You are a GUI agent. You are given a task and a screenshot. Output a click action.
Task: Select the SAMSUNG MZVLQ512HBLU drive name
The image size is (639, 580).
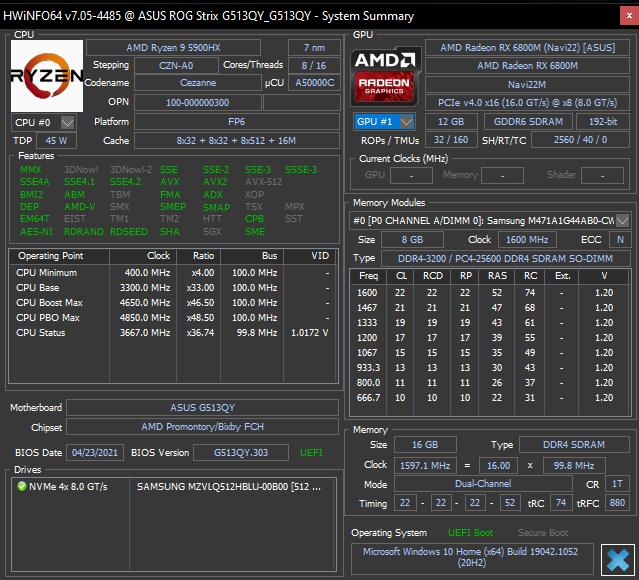229,486
